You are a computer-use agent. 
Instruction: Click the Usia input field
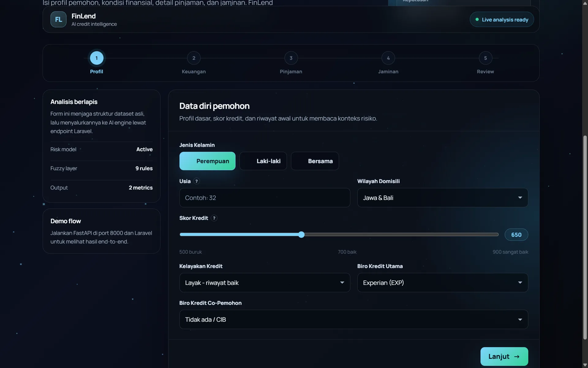click(265, 198)
